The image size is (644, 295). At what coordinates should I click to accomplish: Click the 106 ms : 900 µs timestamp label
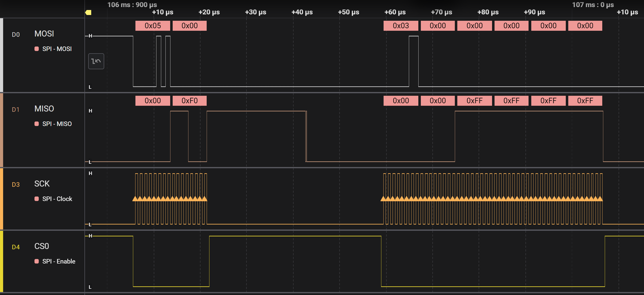tap(132, 4)
